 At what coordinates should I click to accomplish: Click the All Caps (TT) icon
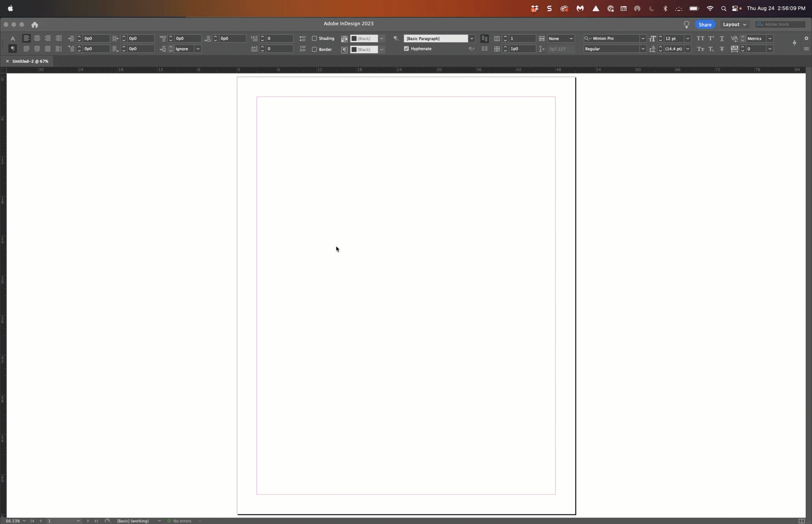tap(700, 38)
